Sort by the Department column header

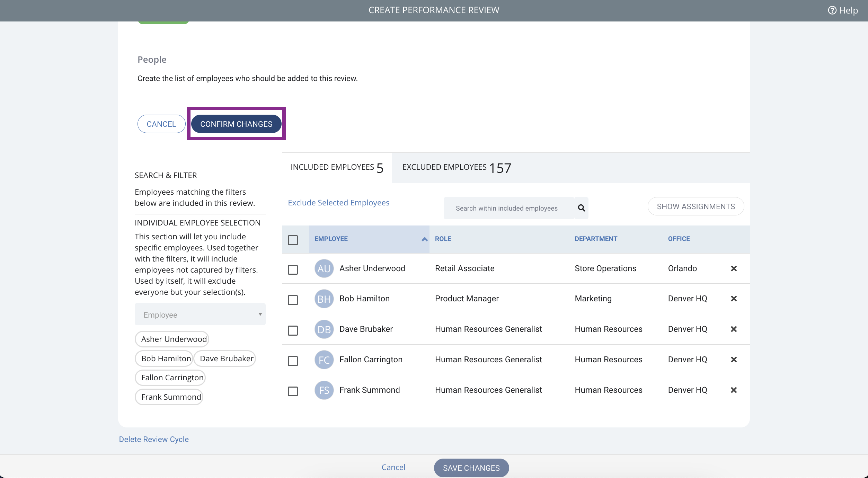(x=596, y=239)
